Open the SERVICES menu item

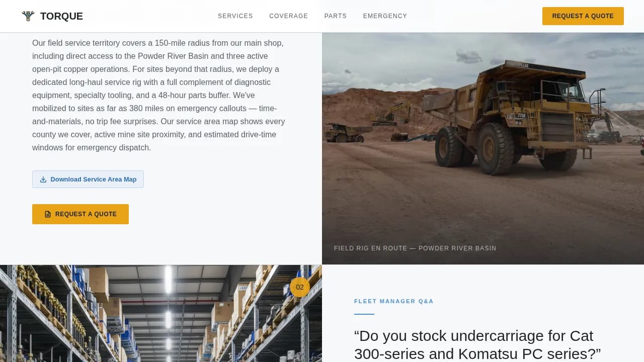pyautogui.click(x=235, y=16)
